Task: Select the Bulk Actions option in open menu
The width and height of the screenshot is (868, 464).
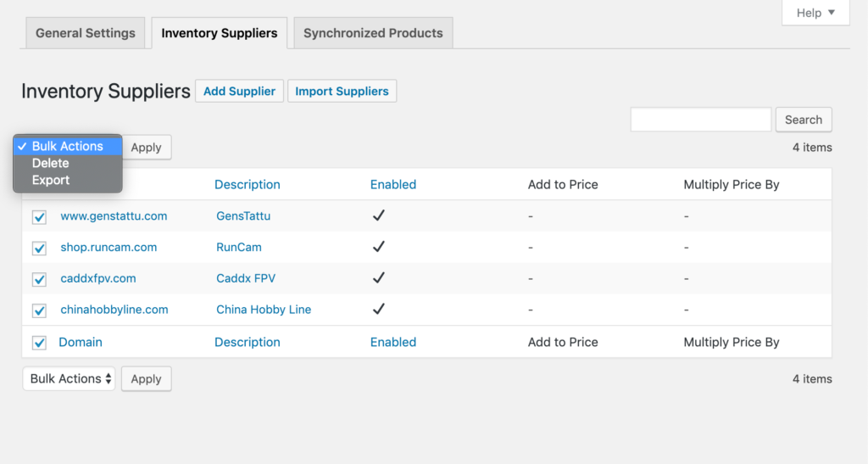Action: point(68,146)
